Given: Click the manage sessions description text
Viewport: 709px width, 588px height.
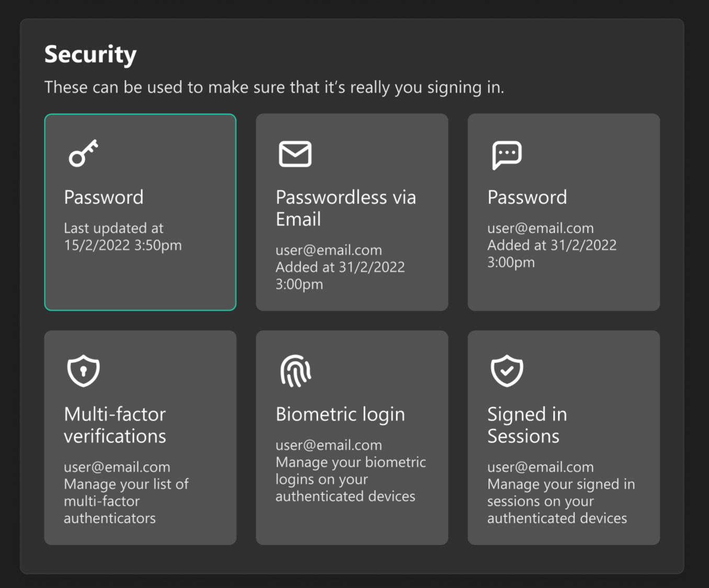Looking at the screenshot, I should 561,501.
